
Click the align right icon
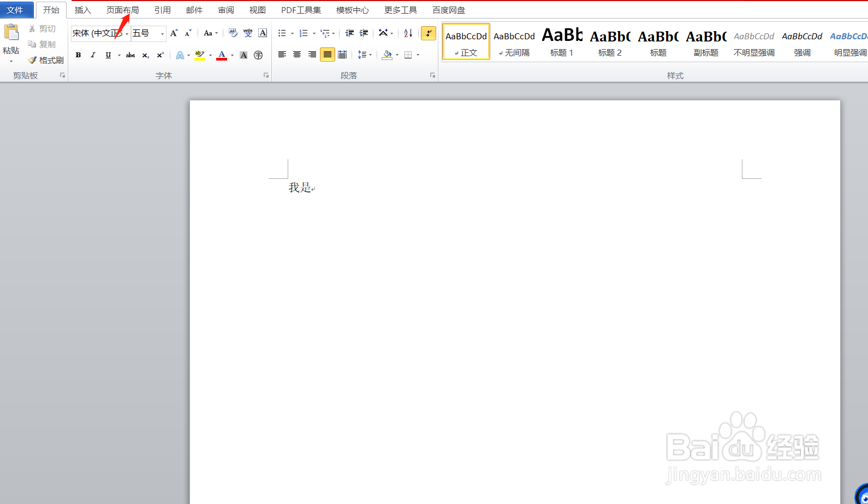pos(312,55)
